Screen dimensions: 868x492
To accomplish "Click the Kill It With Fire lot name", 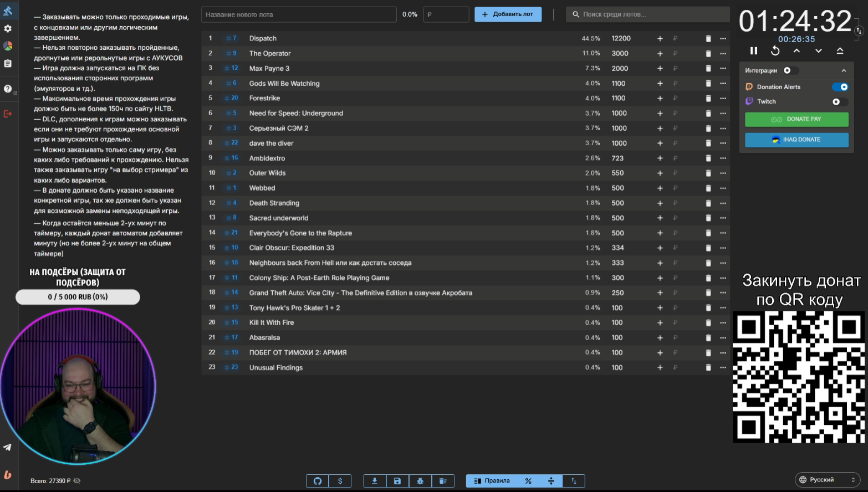I will (272, 323).
